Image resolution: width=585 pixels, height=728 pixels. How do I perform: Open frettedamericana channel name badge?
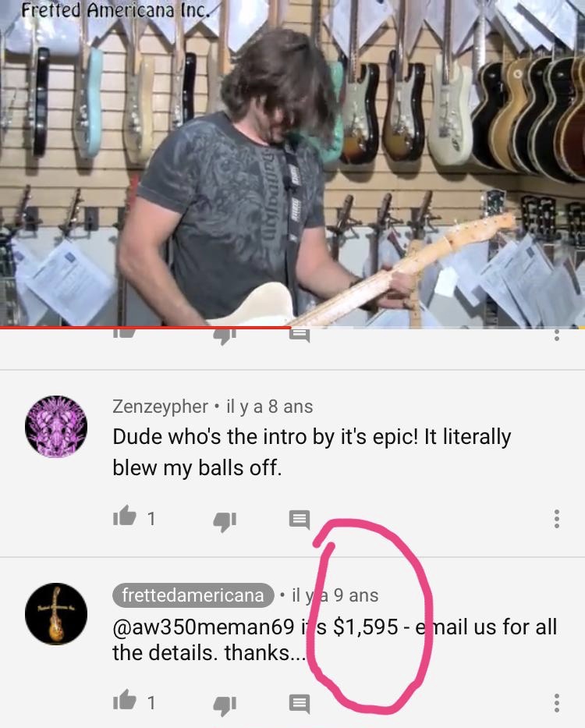tap(193, 595)
